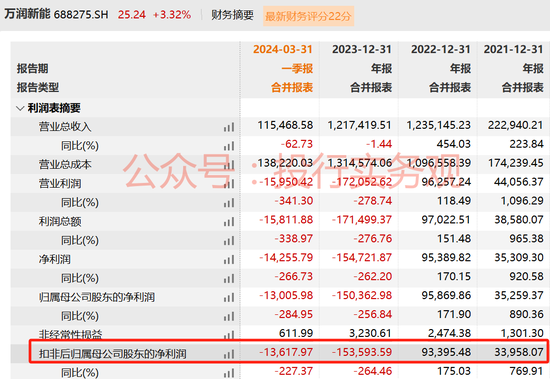The image size is (550, 379).
Task: Click the value 44,056.37
Action: point(519,182)
